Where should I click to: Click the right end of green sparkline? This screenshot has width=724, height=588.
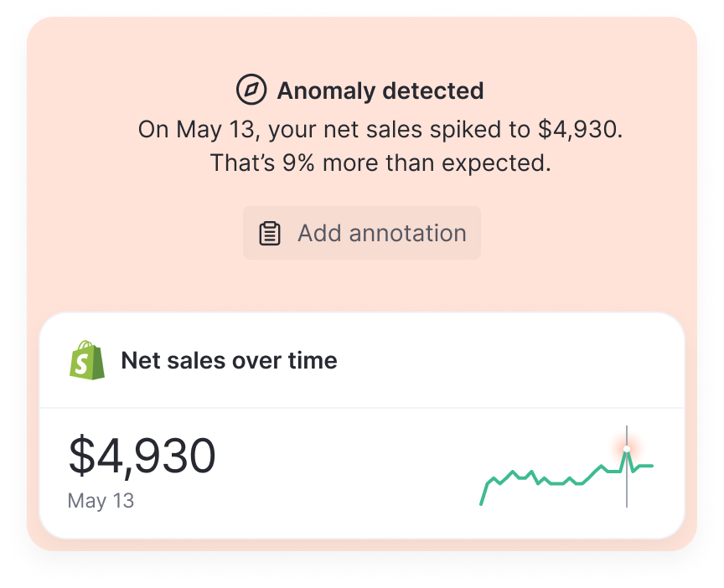coord(650,466)
